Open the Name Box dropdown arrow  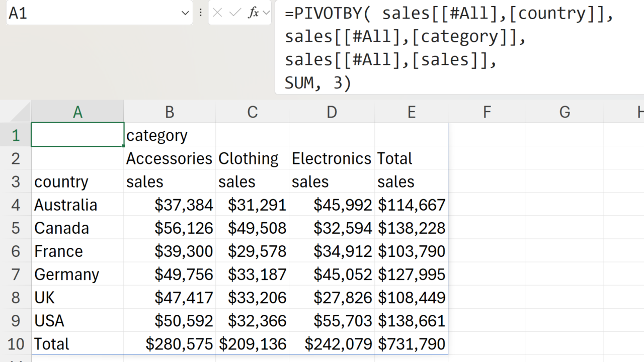(x=185, y=14)
